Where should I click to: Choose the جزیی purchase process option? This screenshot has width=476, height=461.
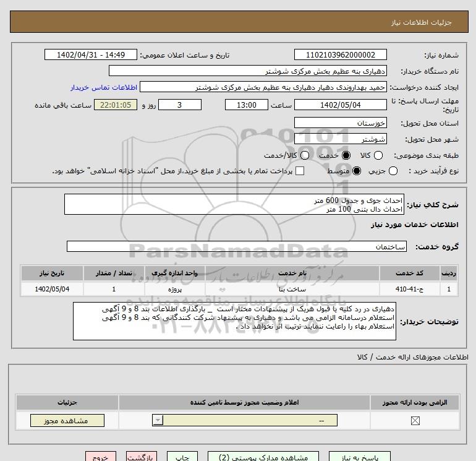point(393,171)
